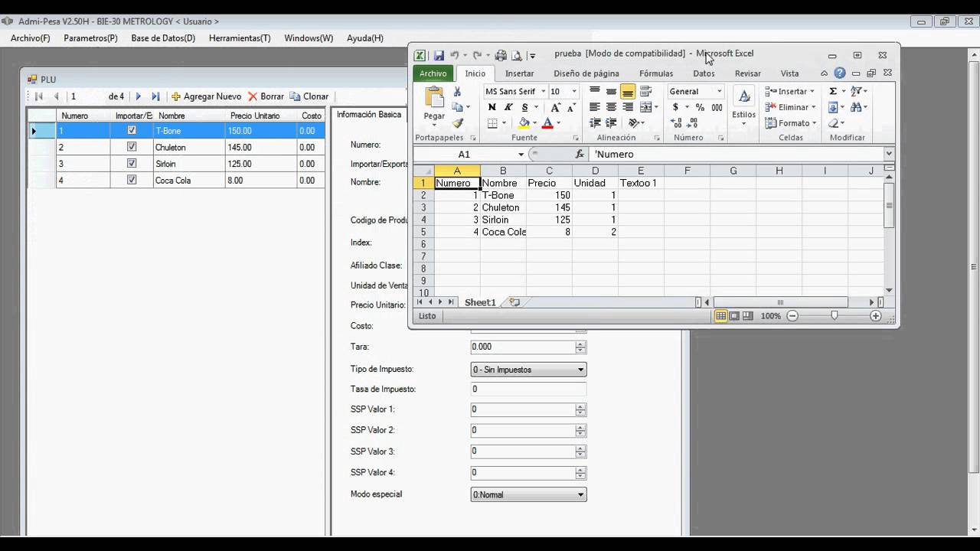Click the Cut scissors icon in Excel

[458, 91]
